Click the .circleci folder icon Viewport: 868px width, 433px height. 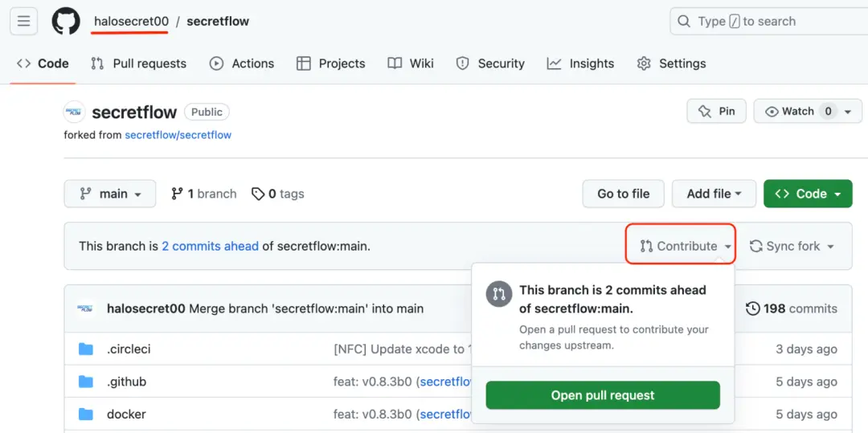[86, 349]
